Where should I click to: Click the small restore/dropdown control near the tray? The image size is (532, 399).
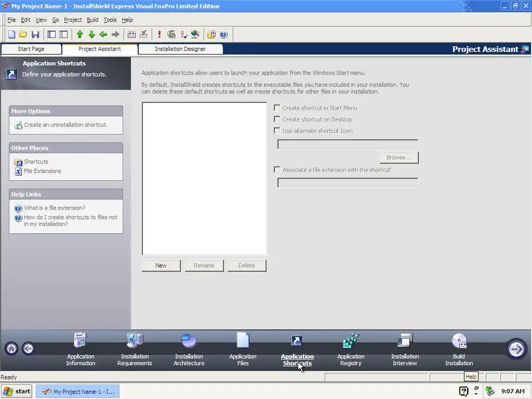476,391
